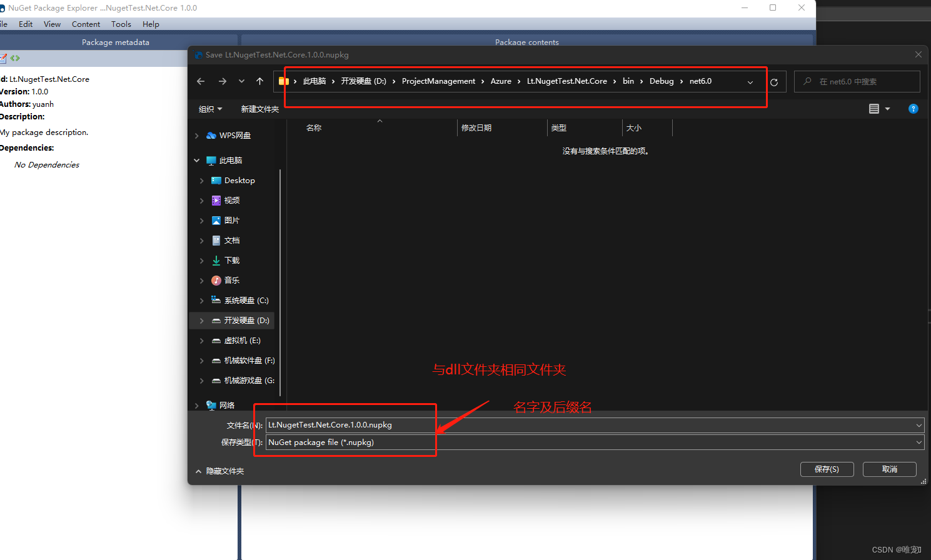The image size is (931, 560).
Task: Open Tools menu in NuGet Package Explorer
Action: pos(121,24)
